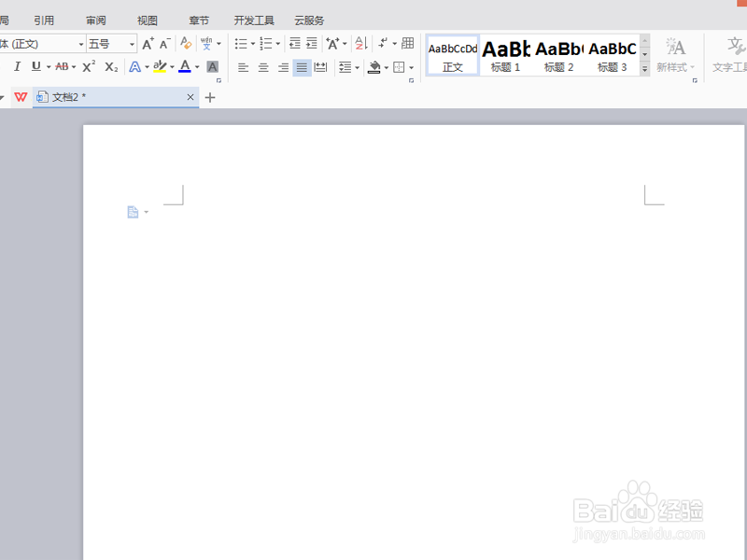This screenshot has width=747, height=560.
Task: Center align text
Action: [x=263, y=67]
